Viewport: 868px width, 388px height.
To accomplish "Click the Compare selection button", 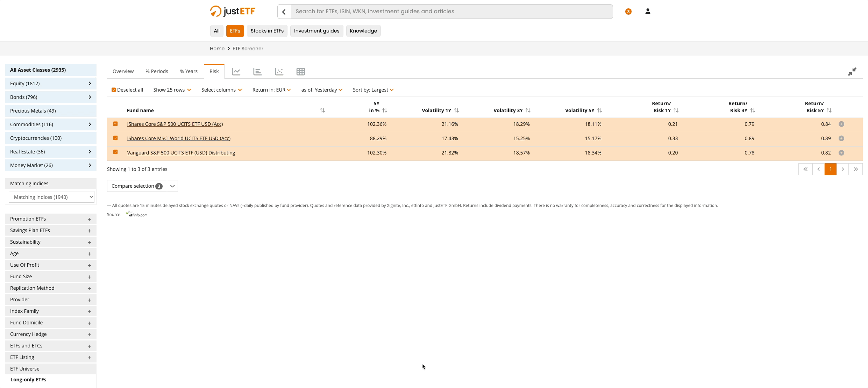I will coord(137,186).
